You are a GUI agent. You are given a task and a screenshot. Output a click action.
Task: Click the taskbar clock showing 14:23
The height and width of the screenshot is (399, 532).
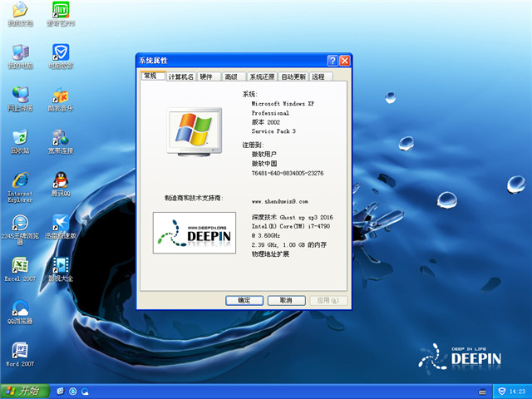click(x=517, y=392)
